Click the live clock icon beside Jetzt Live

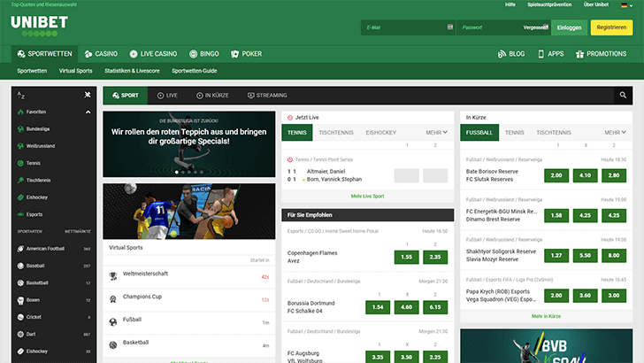click(x=290, y=118)
